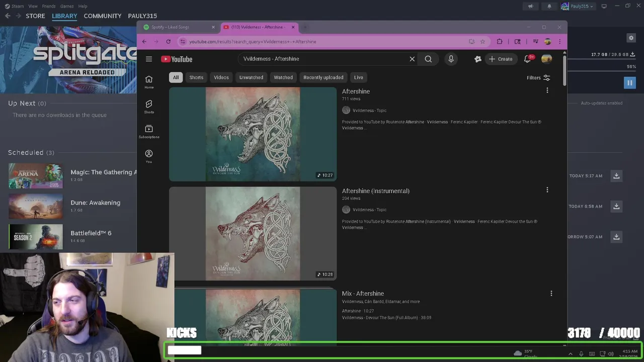The height and width of the screenshot is (362, 644).
Task: Open Steam downloads settings gear
Action: pos(631,38)
